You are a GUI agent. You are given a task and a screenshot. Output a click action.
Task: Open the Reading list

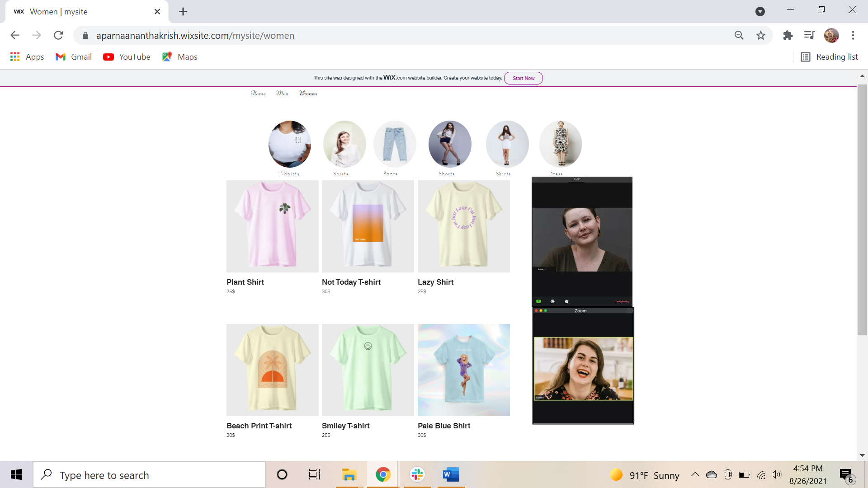point(830,57)
